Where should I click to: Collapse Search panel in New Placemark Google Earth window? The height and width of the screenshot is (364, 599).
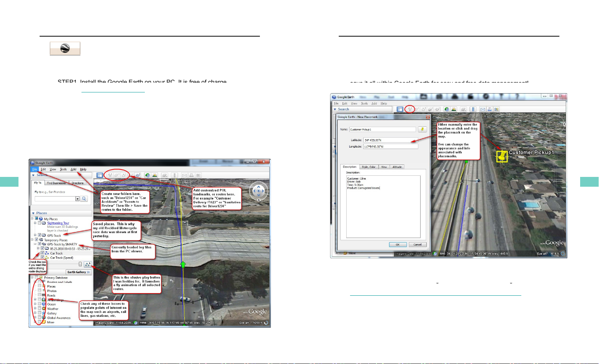(335, 109)
